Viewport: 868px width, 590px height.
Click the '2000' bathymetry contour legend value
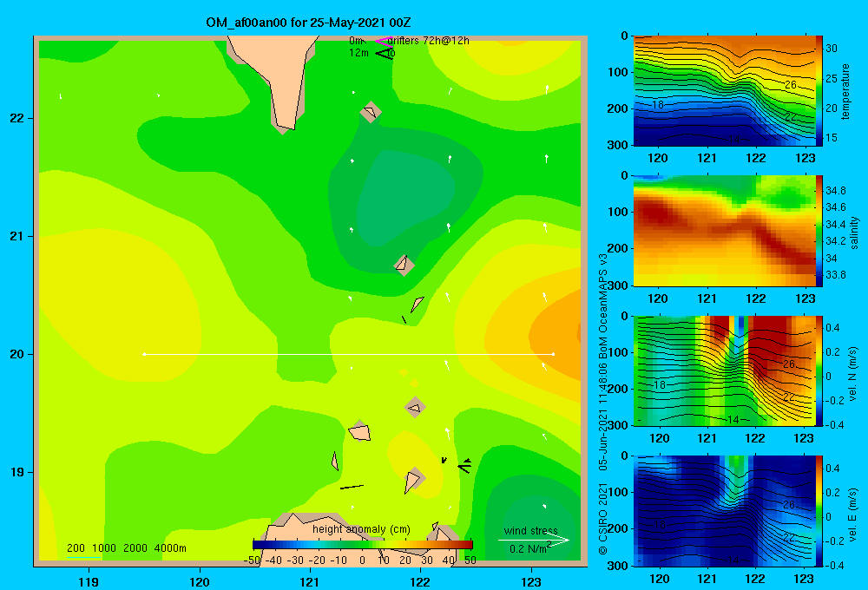tap(135, 548)
